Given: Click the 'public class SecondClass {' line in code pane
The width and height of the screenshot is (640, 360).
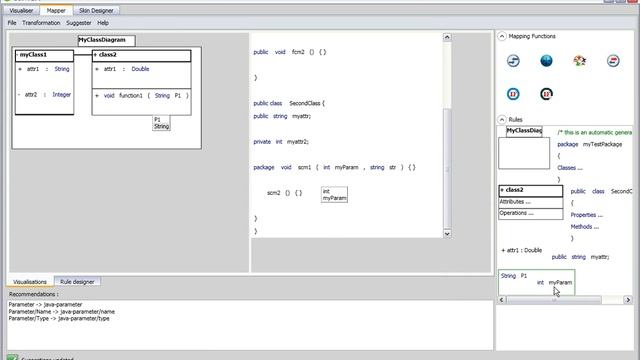Looking at the screenshot, I should [289, 103].
